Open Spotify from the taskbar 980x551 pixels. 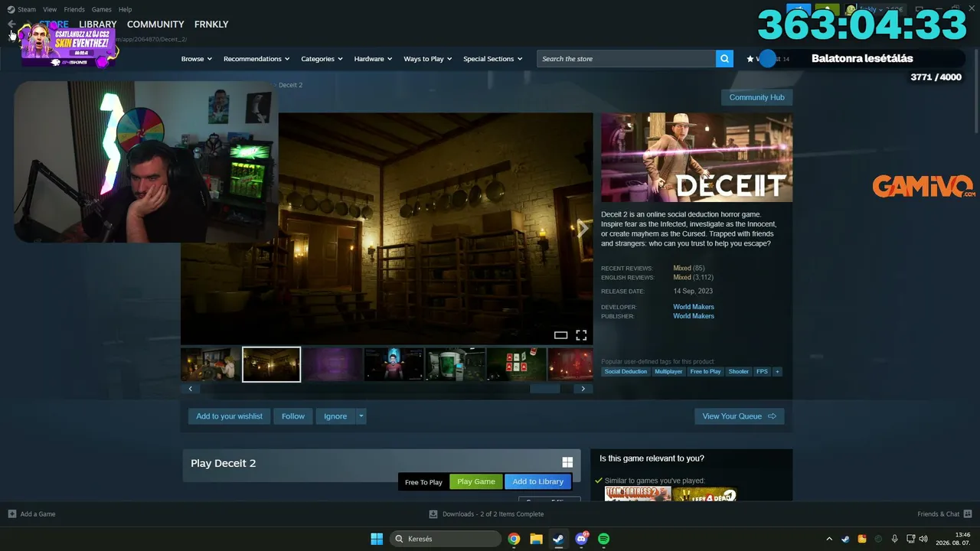pyautogui.click(x=603, y=539)
